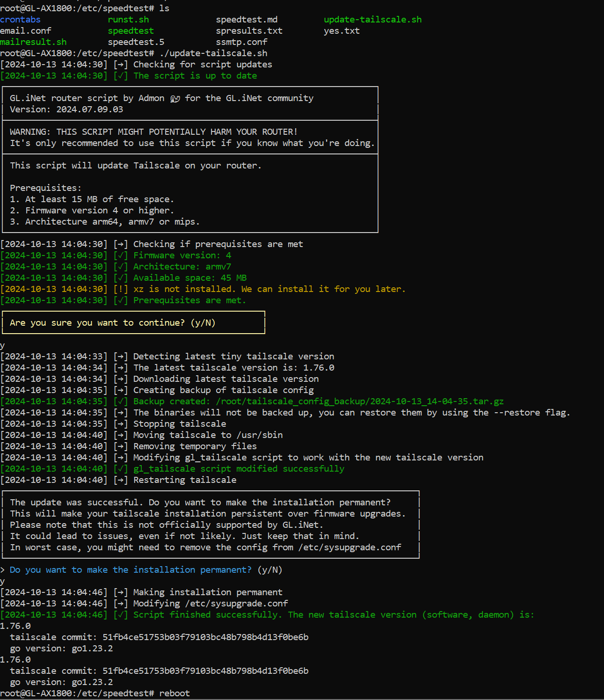Image resolution: width=604 pixels, height=700 pixels.
Task: Click 'Version: 2024.07.09.03' text
Action: (66, 109)
